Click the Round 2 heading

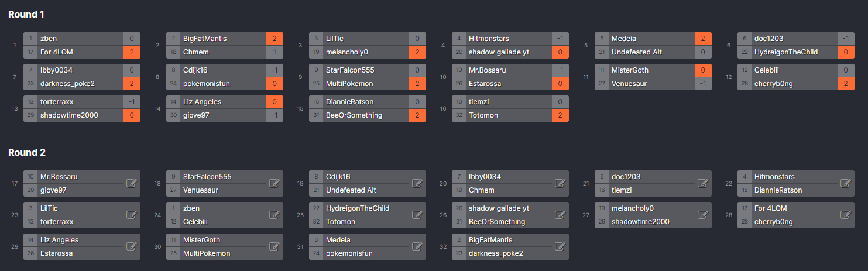coord(27,153)
